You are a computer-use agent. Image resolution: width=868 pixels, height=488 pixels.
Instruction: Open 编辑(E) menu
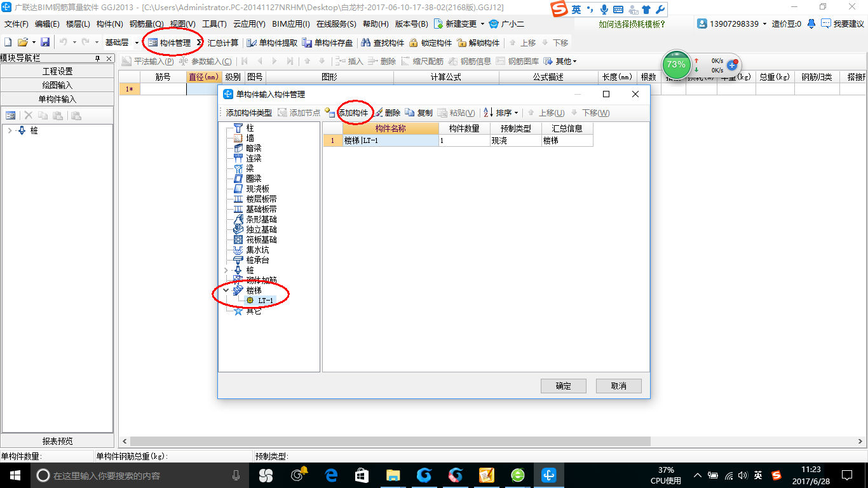(x=47, y=24)
